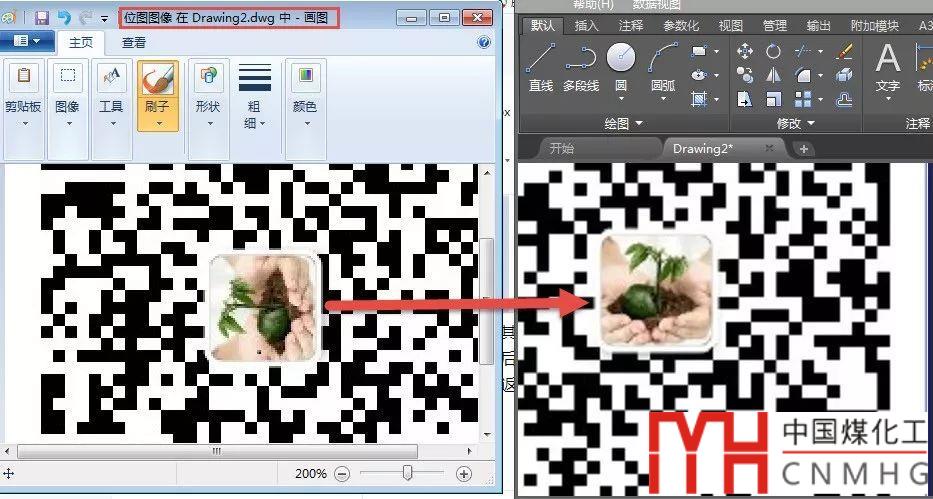
Task: Switch to the 查看 tab in Paint
Action: click(x=134, y=43)
